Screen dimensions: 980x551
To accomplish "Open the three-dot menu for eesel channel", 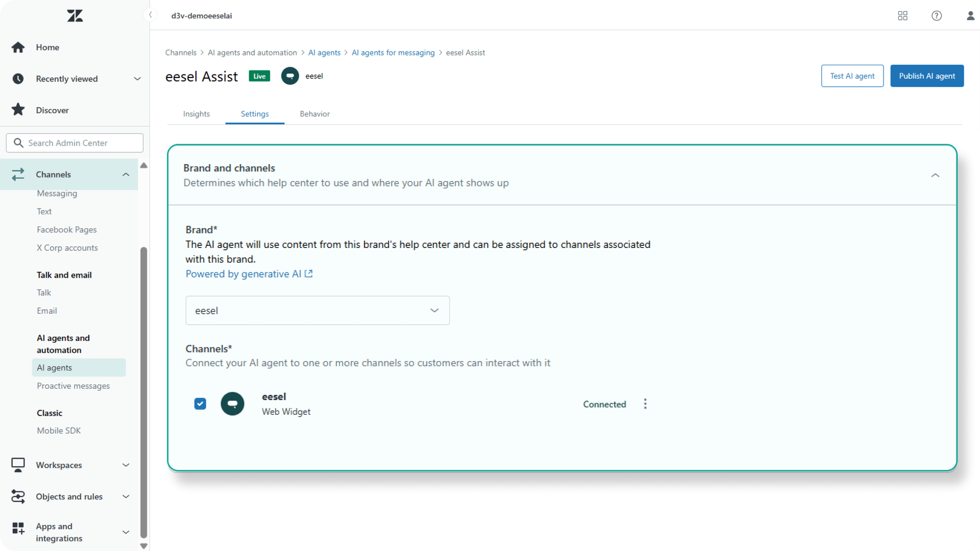I will pyautogui.click(x=645, y=404).
